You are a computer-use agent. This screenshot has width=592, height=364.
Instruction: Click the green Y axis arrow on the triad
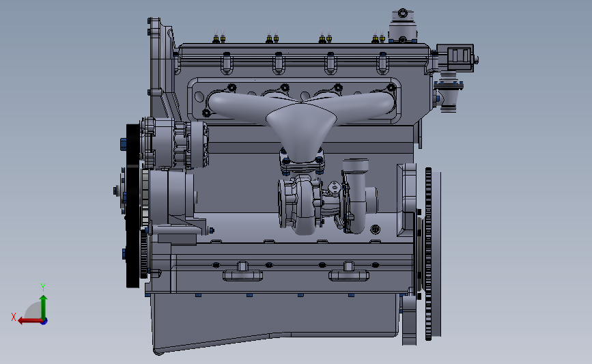tap(44, 307)
